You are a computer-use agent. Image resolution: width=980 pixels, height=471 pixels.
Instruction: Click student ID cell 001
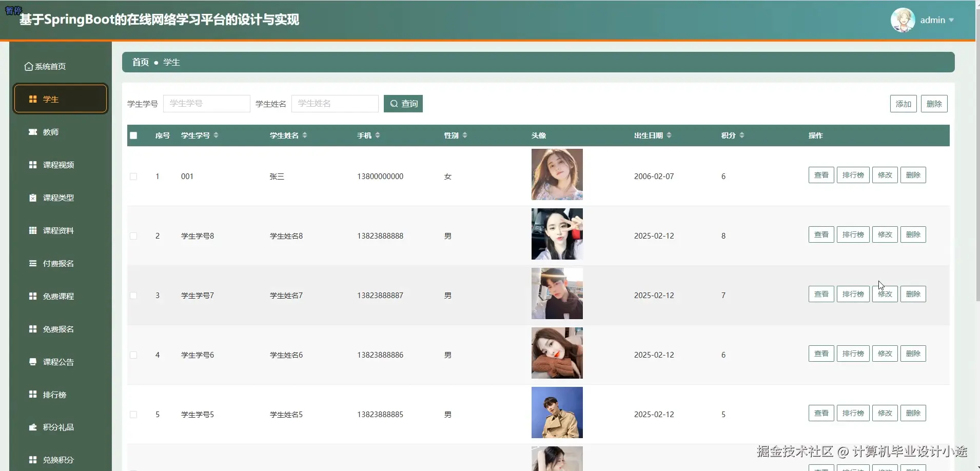(x=187, y=176)
